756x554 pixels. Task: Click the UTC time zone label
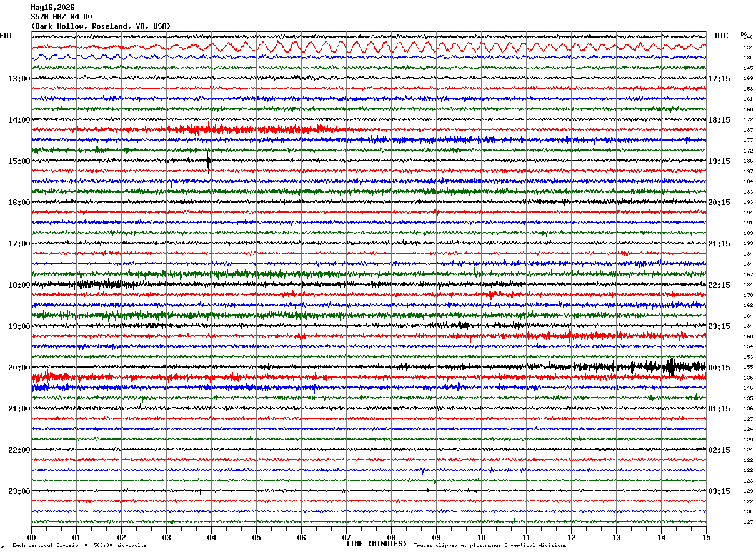click(x=722, y=36)
